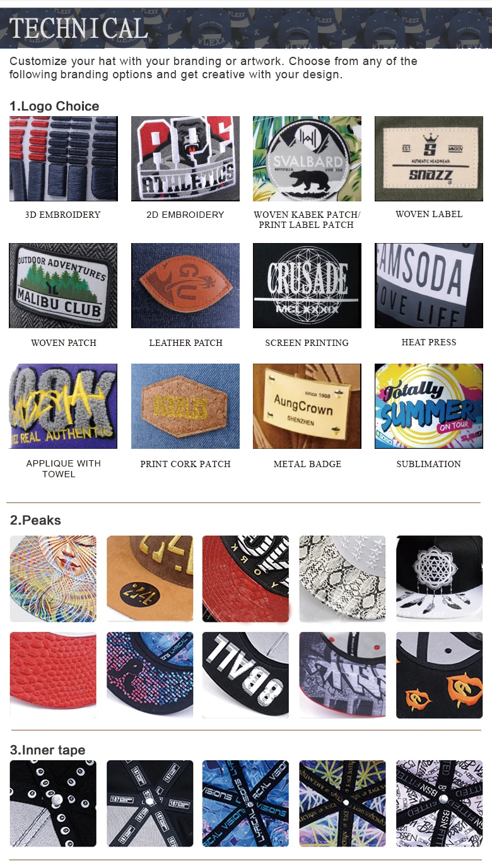This screenshot has width=492, height=868.
Task: Select the 2D Embroidery Athletics image
Action: (x=185, y=158)
